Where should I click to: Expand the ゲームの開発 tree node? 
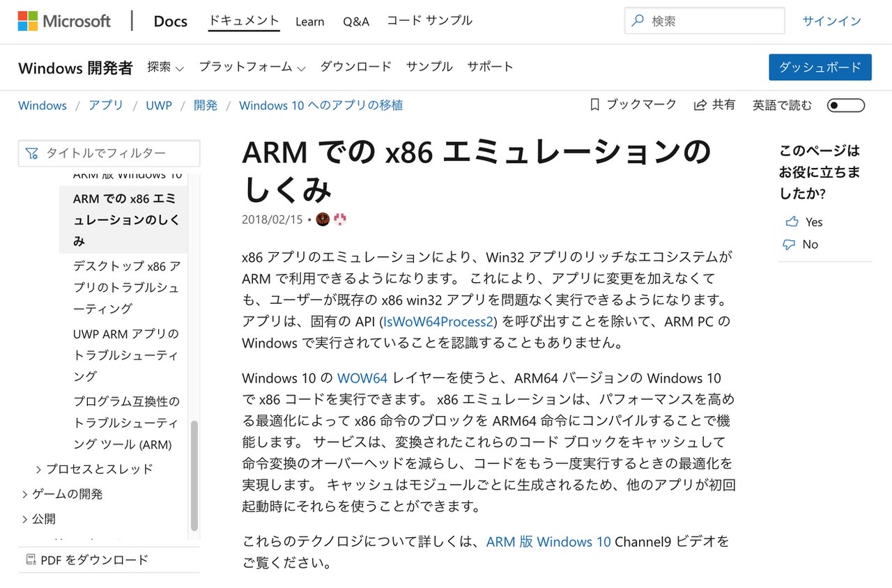25,494
